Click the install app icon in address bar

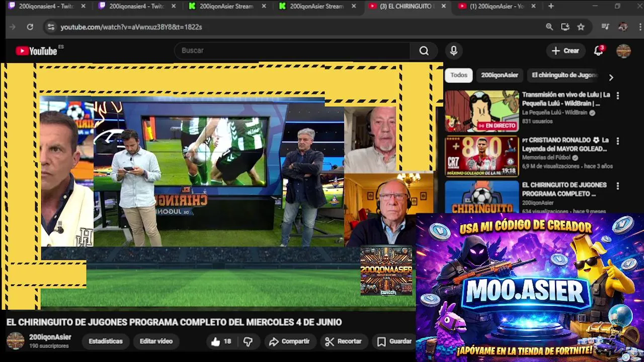(x=565, y=27)
